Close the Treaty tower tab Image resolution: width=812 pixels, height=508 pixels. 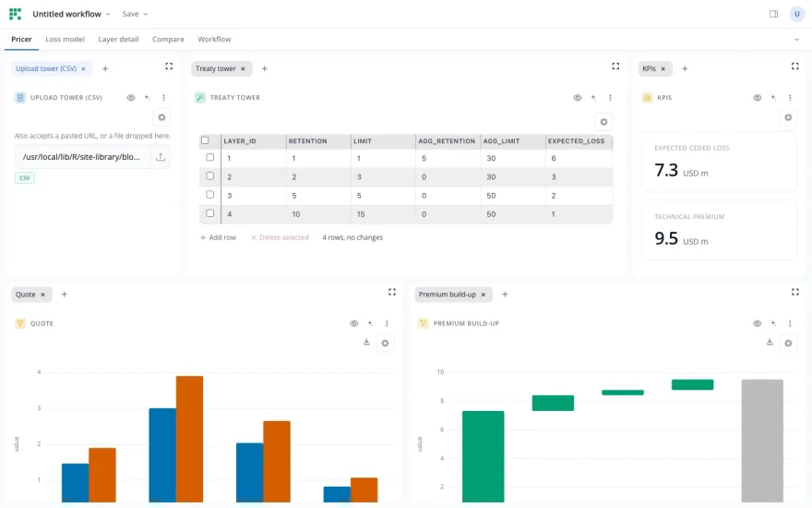[243, 68]
